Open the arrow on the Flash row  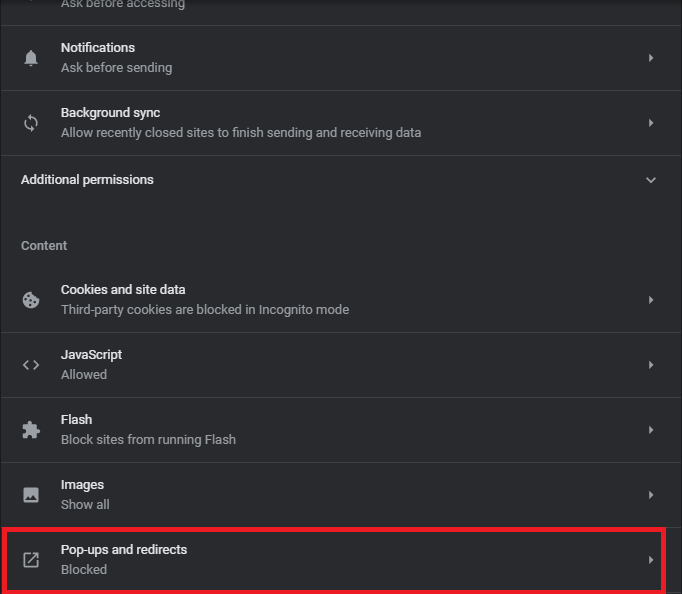(x=651, y=430)
